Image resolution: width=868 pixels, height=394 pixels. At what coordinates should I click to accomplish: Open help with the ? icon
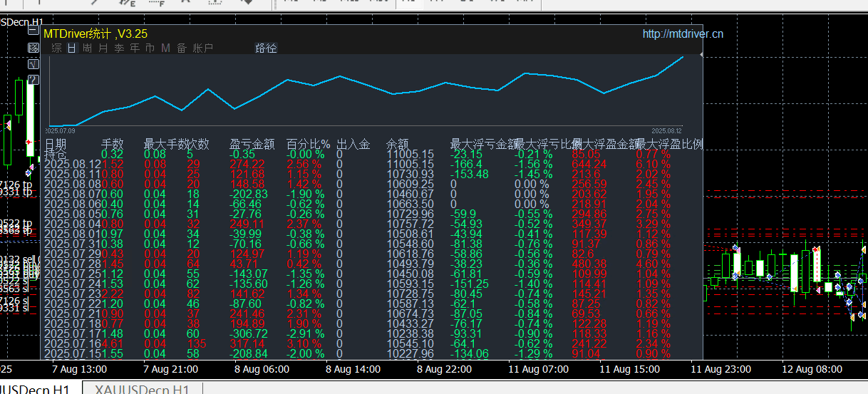[33, 79]
